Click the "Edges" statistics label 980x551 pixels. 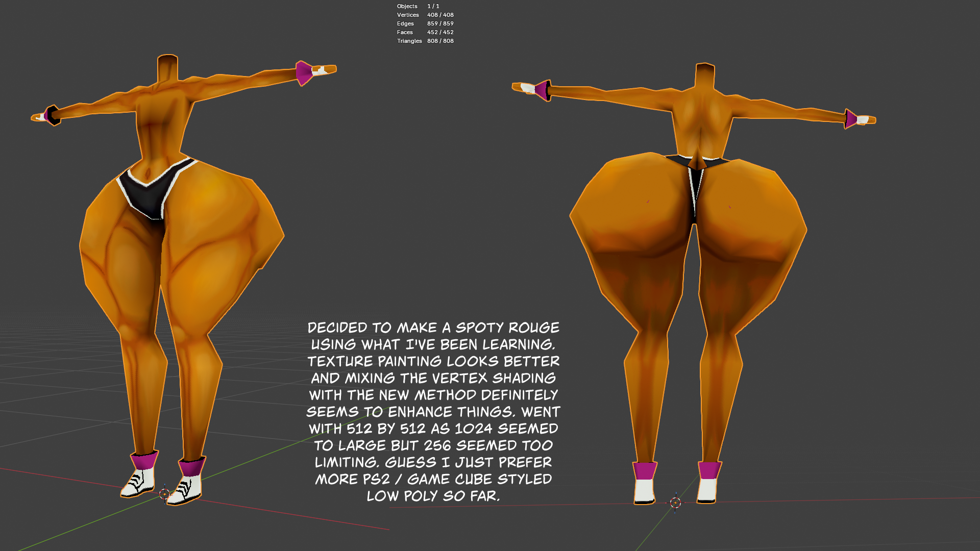coord(405,23)
